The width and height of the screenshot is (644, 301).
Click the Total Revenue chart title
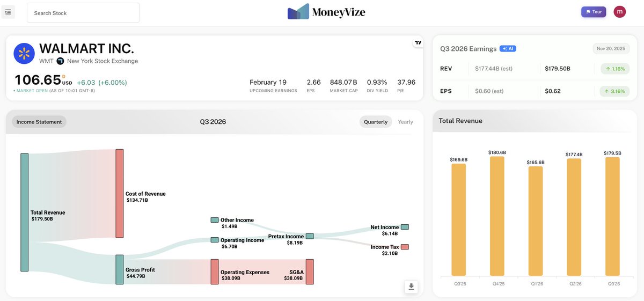pos(460,121)
